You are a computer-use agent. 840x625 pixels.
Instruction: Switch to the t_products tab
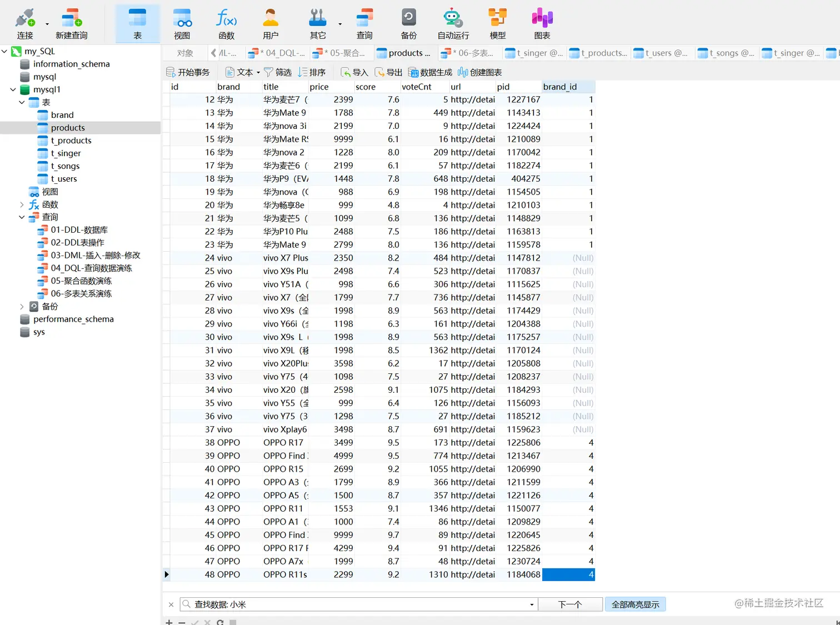pyautogui.click(x=598, y=53)
